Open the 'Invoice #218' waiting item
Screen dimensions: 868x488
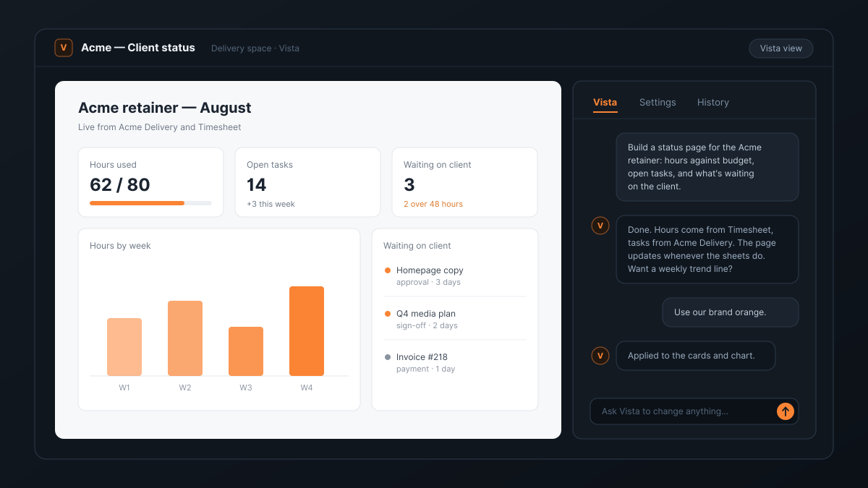pos(455,362)
